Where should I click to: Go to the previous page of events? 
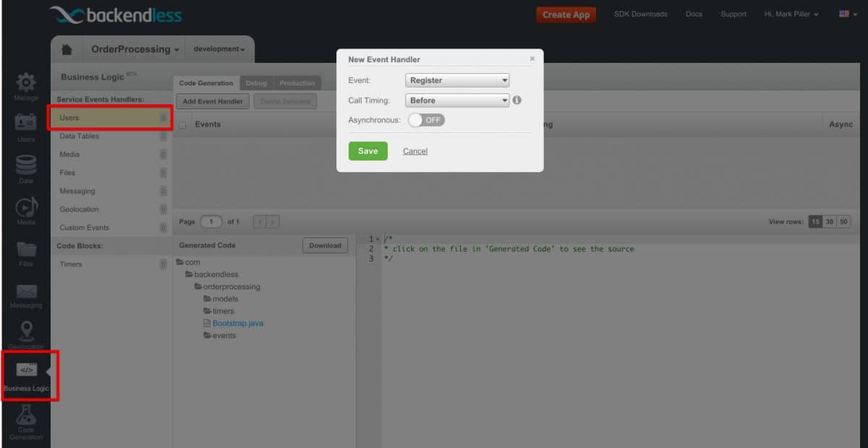coord(260,221)
